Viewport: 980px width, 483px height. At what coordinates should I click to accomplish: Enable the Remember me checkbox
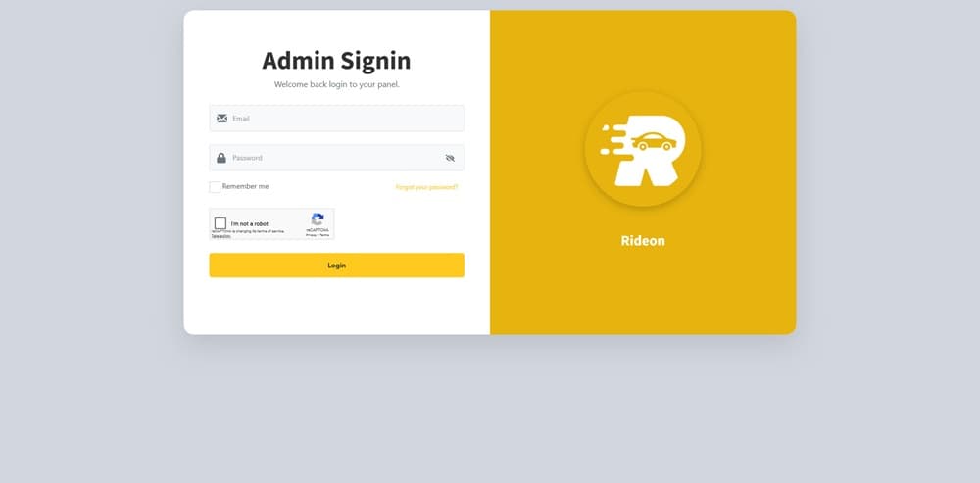[215, 187]
